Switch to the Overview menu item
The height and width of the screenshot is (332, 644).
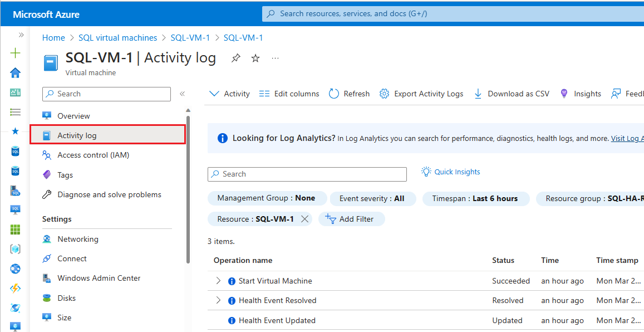click(75, 115)
